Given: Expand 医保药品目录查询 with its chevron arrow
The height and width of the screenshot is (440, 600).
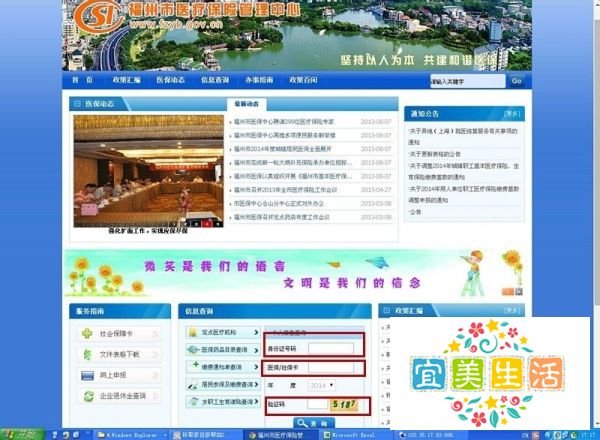Looking at the screenshot, I should 256,350.
